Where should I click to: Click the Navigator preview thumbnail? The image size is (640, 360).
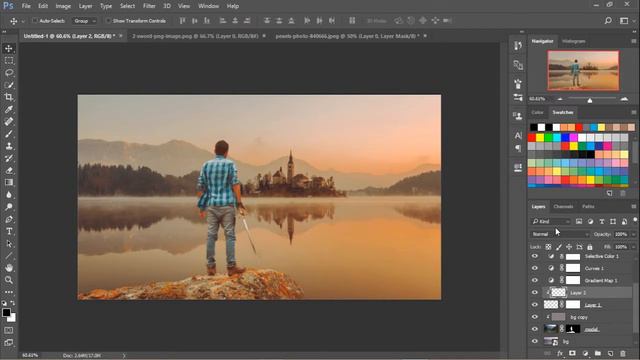583,70
